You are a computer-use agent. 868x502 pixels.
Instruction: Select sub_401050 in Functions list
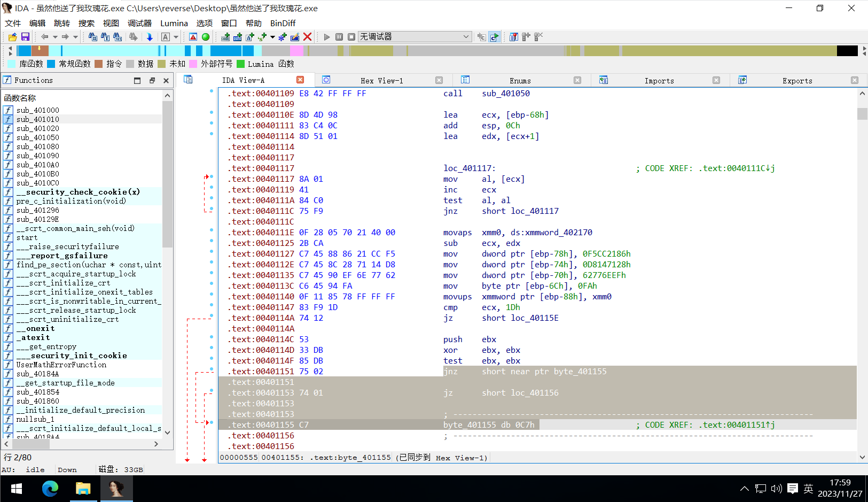click(37, 137)
